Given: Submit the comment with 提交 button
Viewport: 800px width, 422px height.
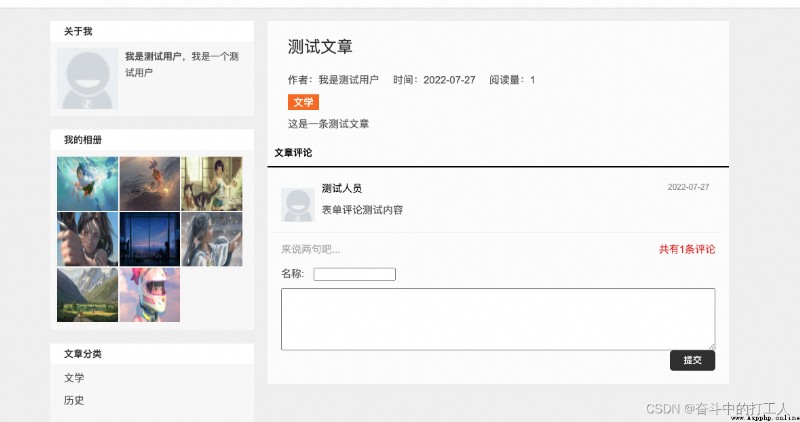Looking at the screenshot, I should 692,360.
